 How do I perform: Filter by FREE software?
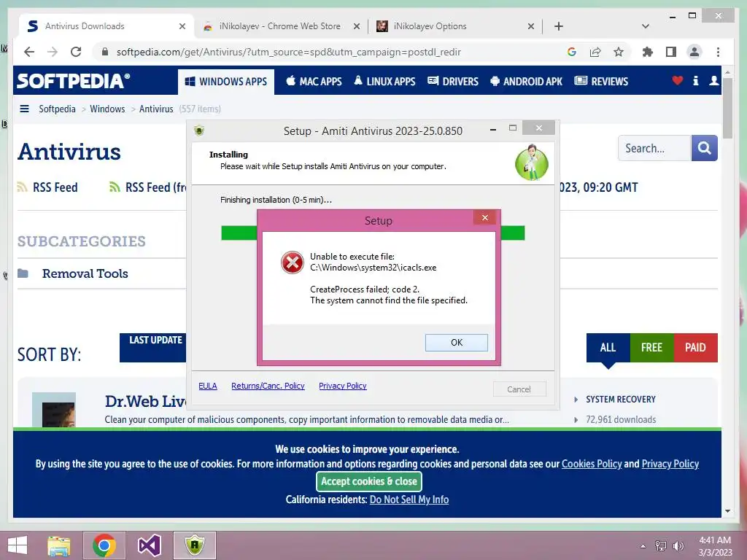point(651,348)
